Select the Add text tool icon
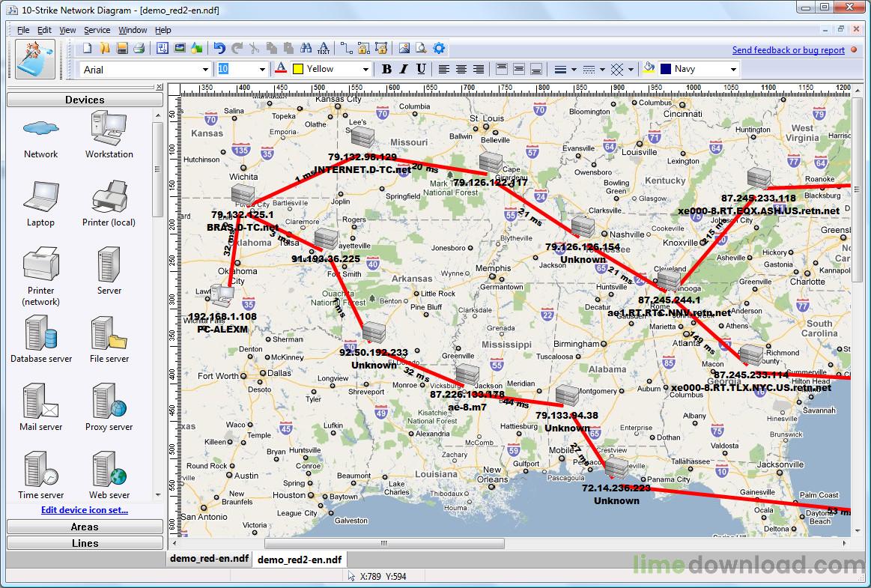Image resolution: width=871 pixels, height=588 pixels. [324, 49]
